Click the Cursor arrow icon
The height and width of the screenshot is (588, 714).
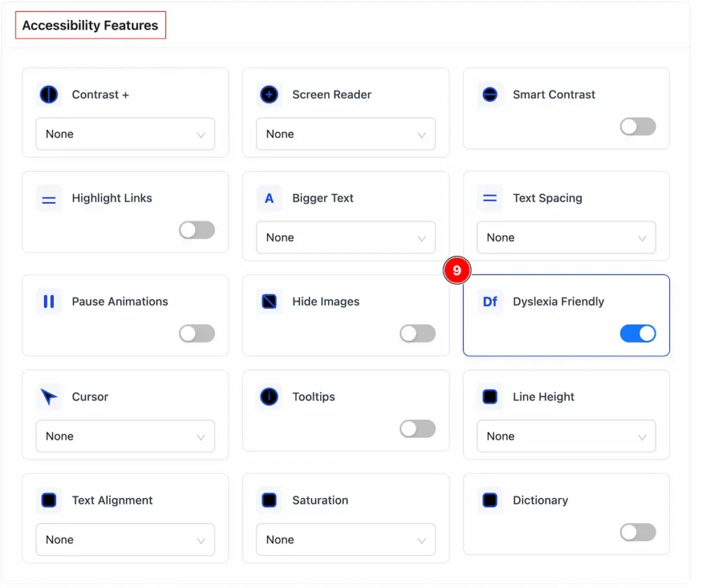coord(49,397)
